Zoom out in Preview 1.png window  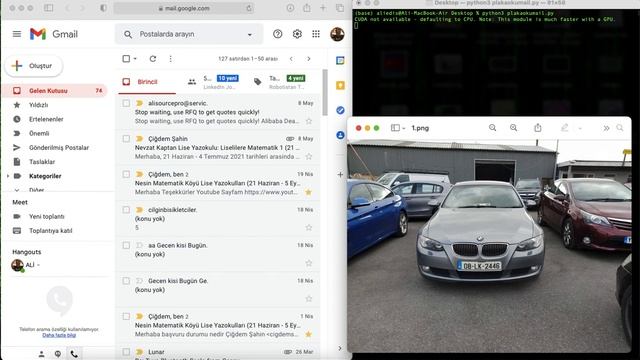click(x=493, y=128)
